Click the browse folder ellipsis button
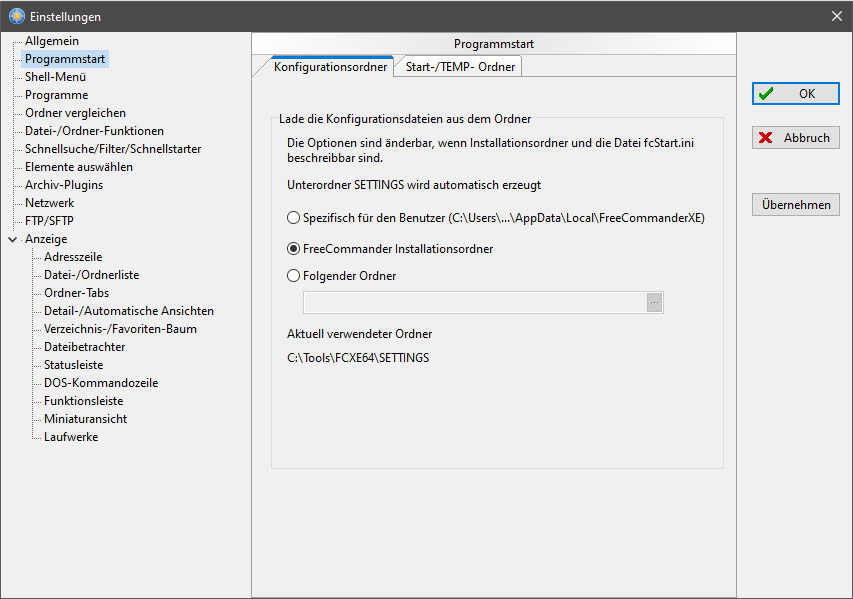This screenshot has height=599, width=853. 654,302
